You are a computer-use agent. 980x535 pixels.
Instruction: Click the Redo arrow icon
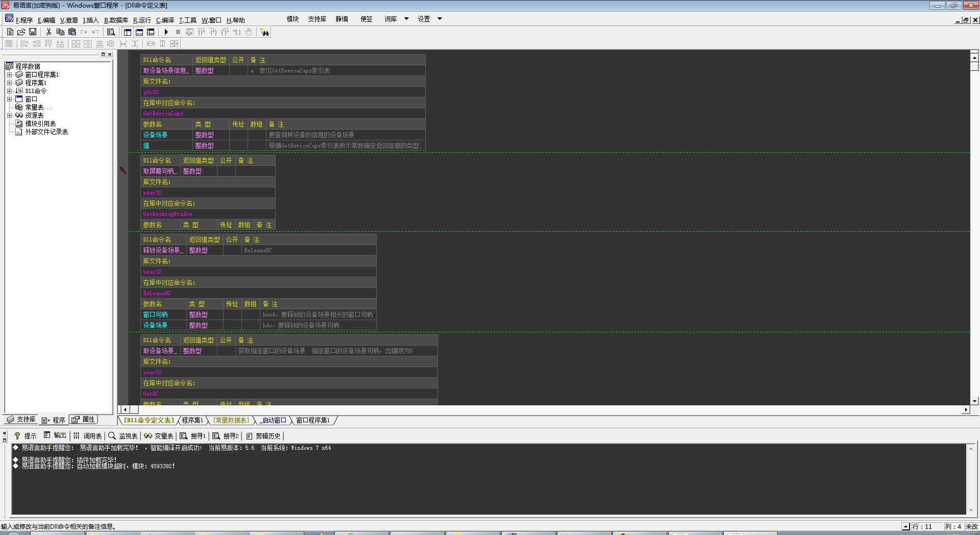(x=84, y=32)
